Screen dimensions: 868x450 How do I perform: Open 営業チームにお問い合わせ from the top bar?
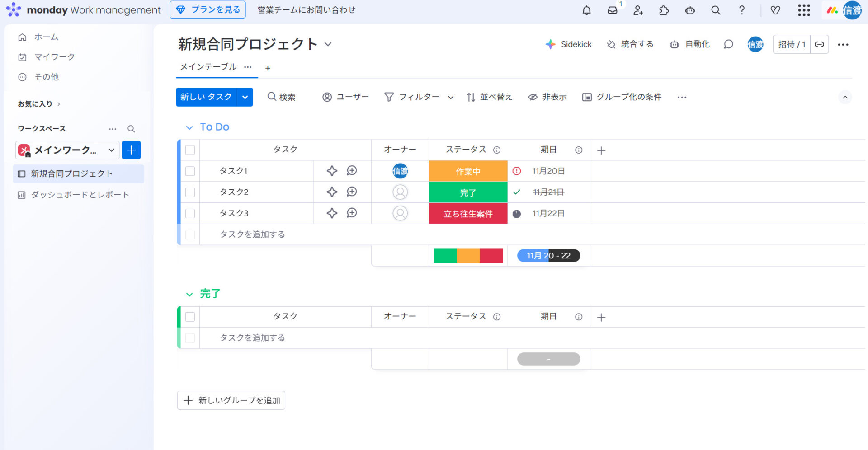pyautogui.click(x=306, y=10)
